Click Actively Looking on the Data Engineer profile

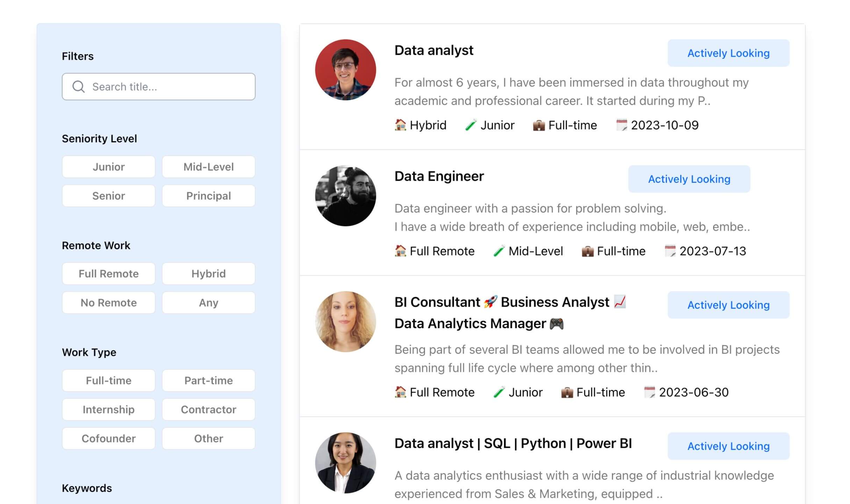689,179
